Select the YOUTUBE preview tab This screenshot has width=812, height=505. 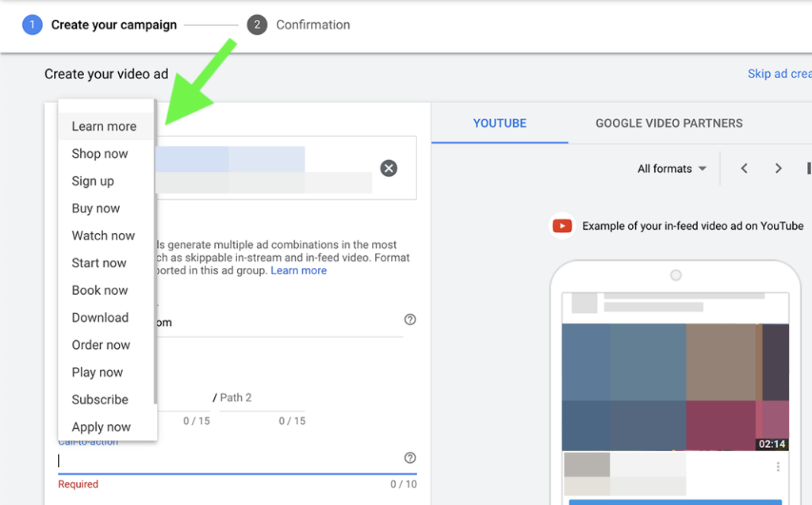click(x=499, y=123)
